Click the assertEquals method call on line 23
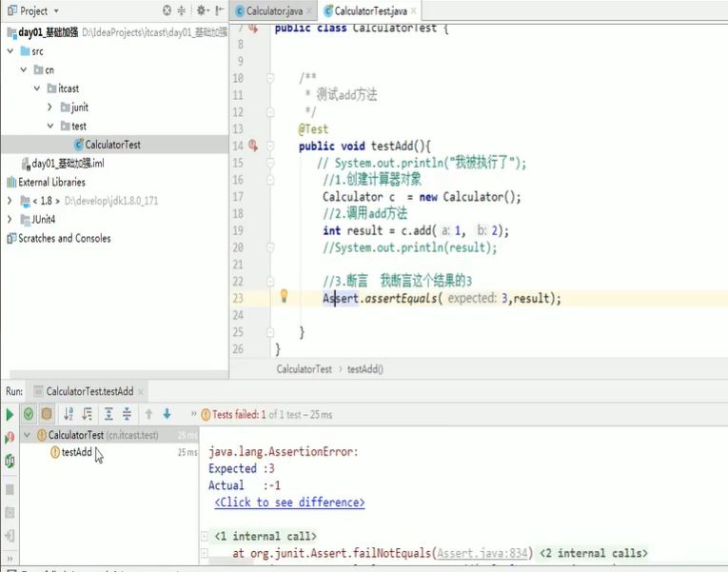Screen dimensions: 728x572 [401, 298]
